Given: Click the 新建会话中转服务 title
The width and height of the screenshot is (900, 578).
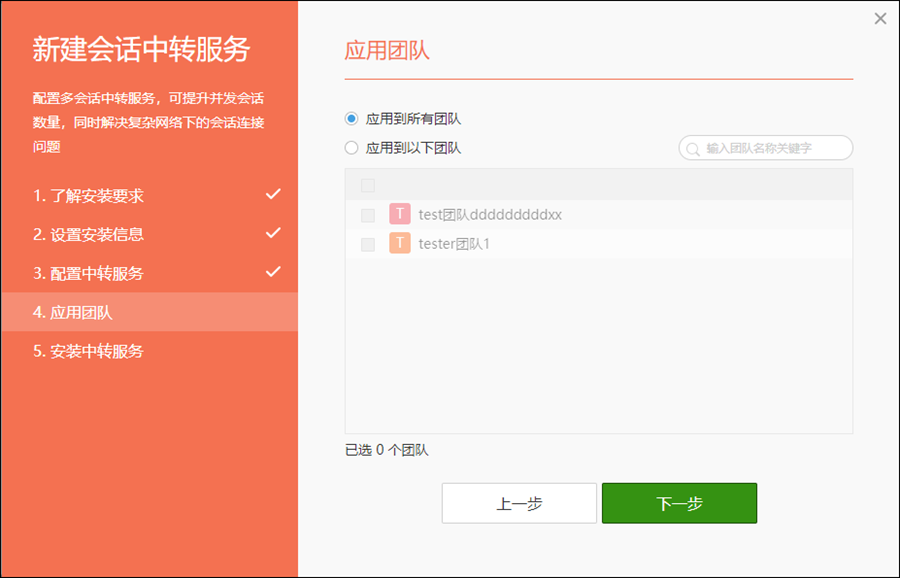Looking at the screenshot, I should [141, 49].
